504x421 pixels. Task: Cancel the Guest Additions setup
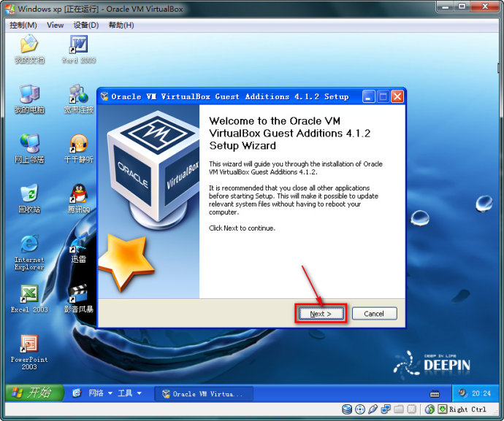click(x=374, y=314)
